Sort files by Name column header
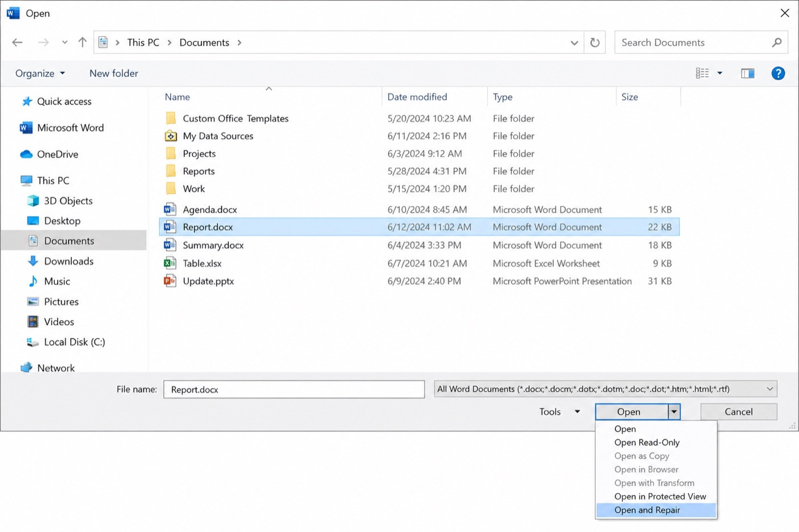The height and width of the screenshot is (532, 799). (177, 97)
